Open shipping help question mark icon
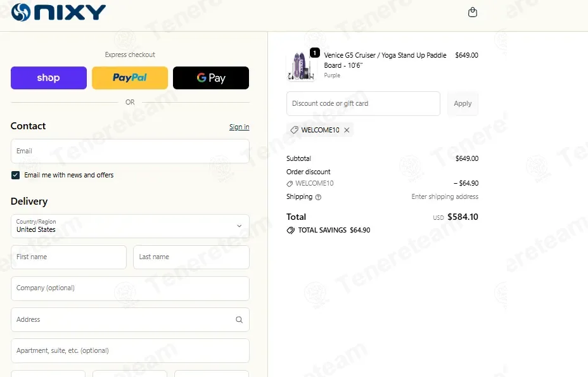Viewport: 588px width, 377px height. [x=318, y=197]
